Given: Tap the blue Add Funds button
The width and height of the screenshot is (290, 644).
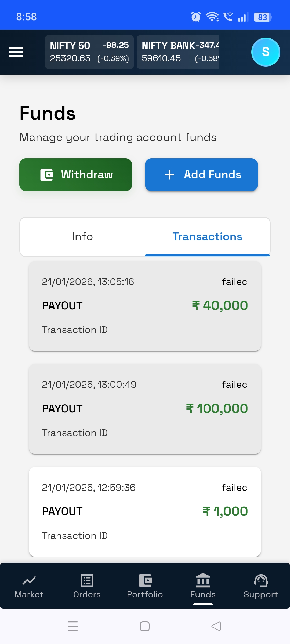Looking at the screenshot, I should tap(201, 175).
